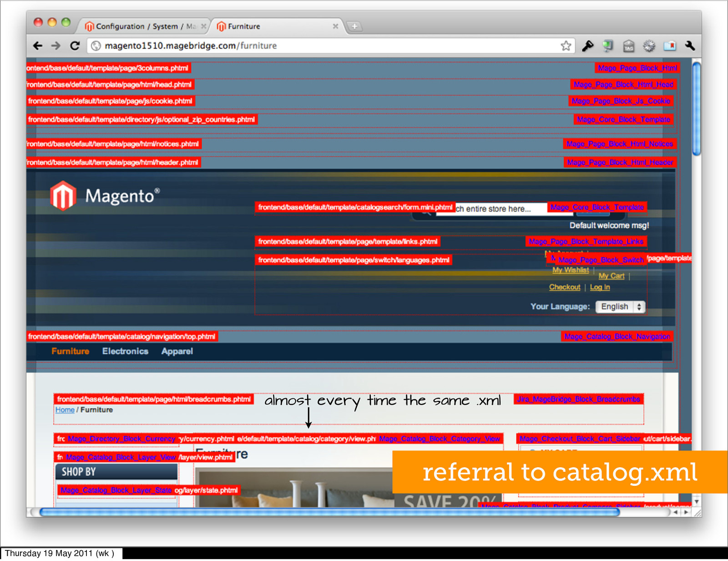This screenshot has width=728, height=561.
Task: Click the breadcrumbs.phtml hint label
Action: tap(154, 399)
